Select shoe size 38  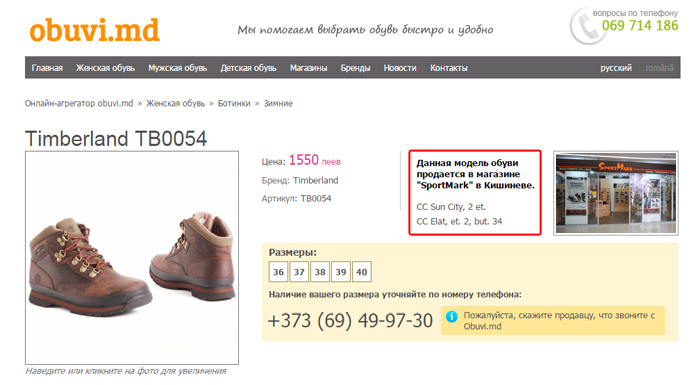click(320, 272)
